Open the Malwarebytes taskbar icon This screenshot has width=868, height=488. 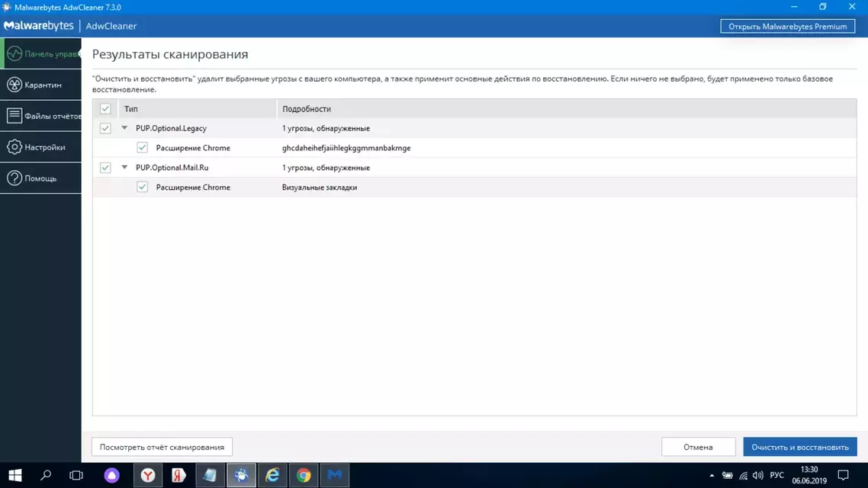(335, 475)
